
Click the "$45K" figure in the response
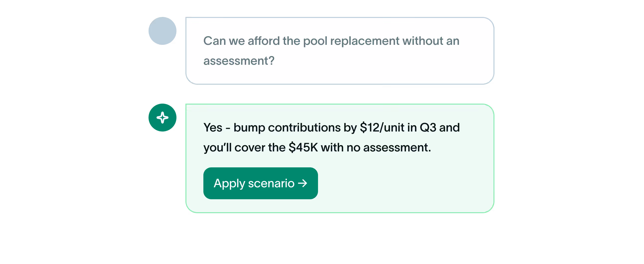point(303,147)
